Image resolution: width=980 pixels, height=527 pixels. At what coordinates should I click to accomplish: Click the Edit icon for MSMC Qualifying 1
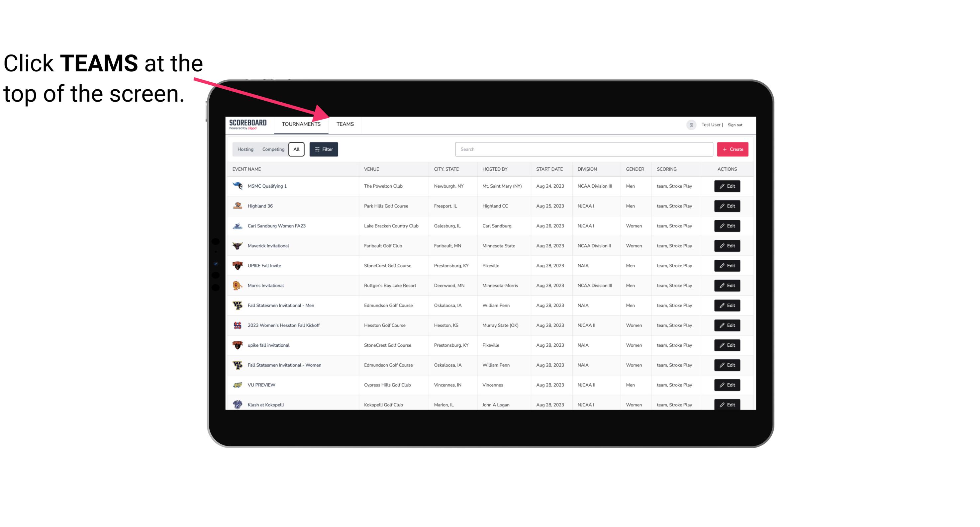pos(728,186)
